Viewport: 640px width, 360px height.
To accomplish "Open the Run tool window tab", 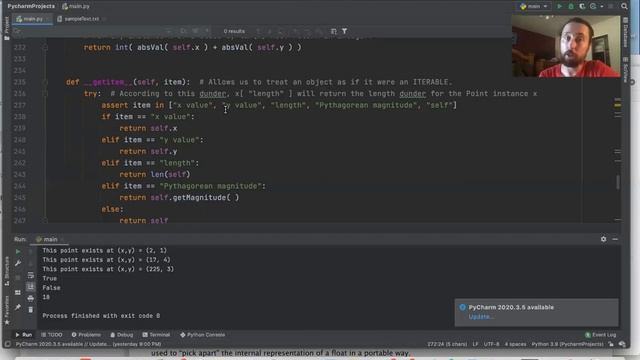I will point(24,335).
